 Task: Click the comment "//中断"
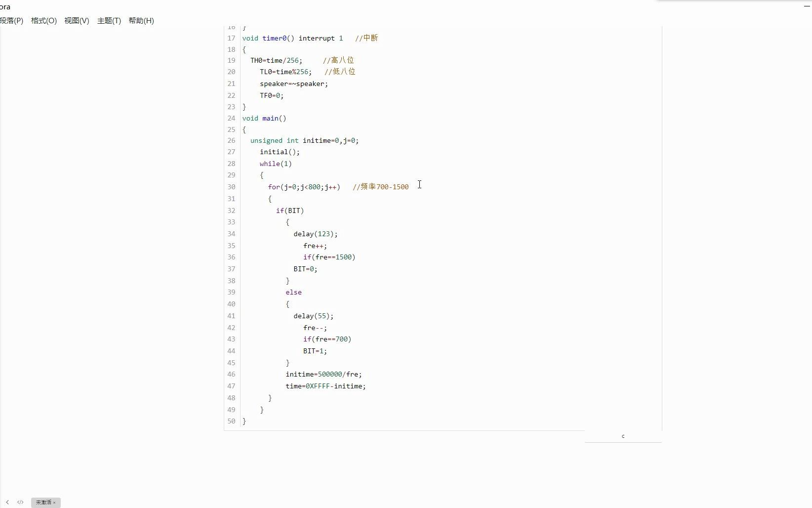[366, 38]
